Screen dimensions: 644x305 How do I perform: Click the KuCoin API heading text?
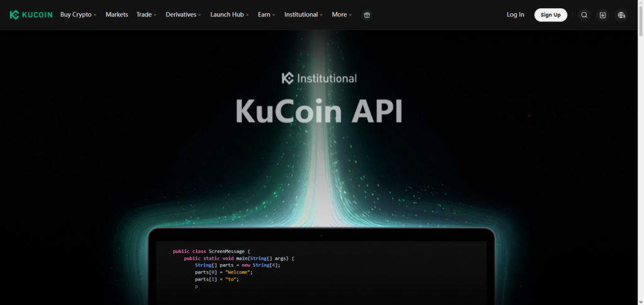coord(319,111)
